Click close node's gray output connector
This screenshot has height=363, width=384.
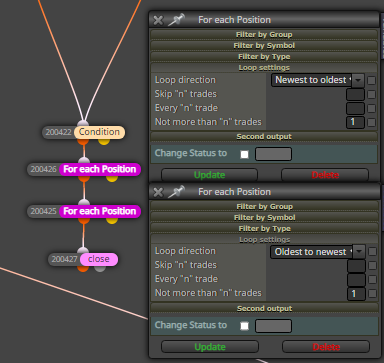[x=100, y=268]
